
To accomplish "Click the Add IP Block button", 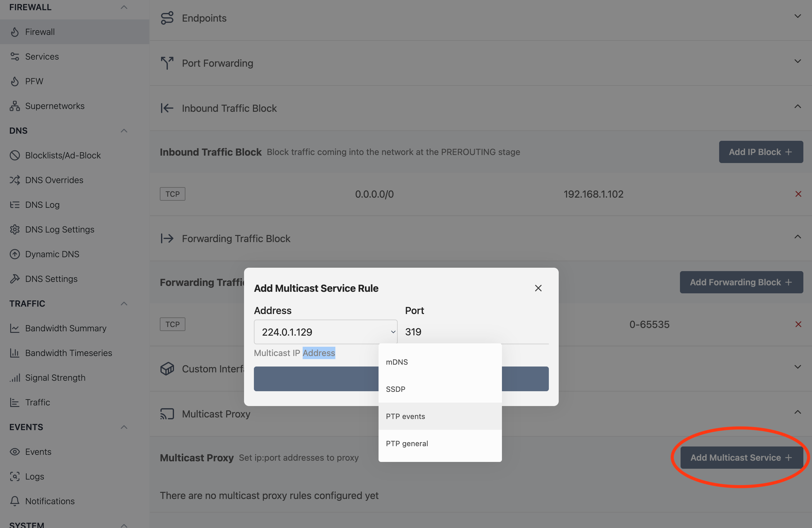I will [761, 152].
